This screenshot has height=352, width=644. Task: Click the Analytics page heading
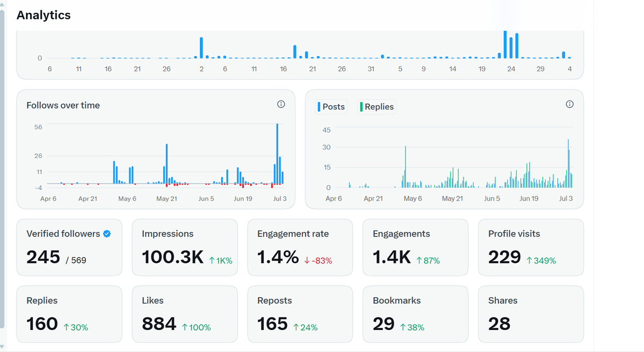click(44, 15)
